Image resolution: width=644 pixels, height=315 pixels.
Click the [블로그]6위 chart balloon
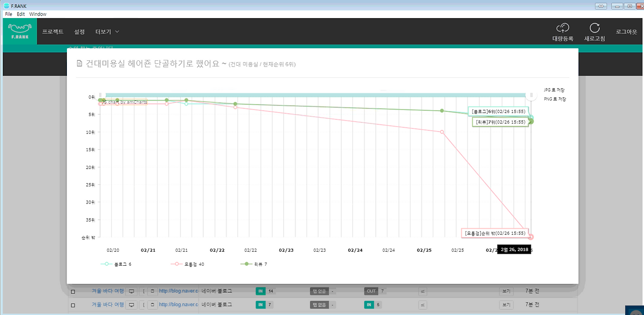498,112
